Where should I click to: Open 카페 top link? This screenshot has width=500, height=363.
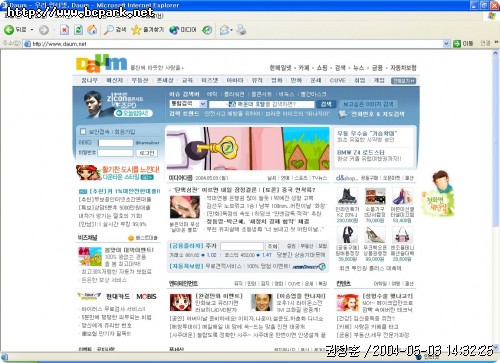[x=304, y=68]
